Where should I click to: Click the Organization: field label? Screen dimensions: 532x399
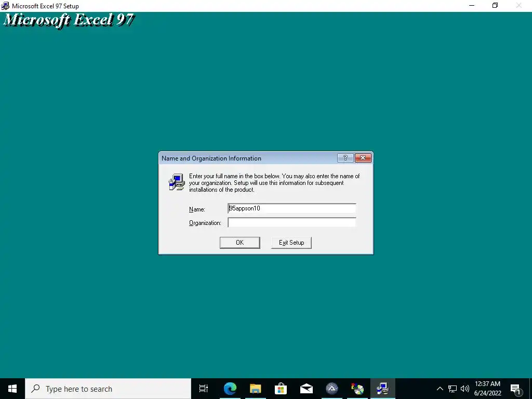tap(205, 223)
